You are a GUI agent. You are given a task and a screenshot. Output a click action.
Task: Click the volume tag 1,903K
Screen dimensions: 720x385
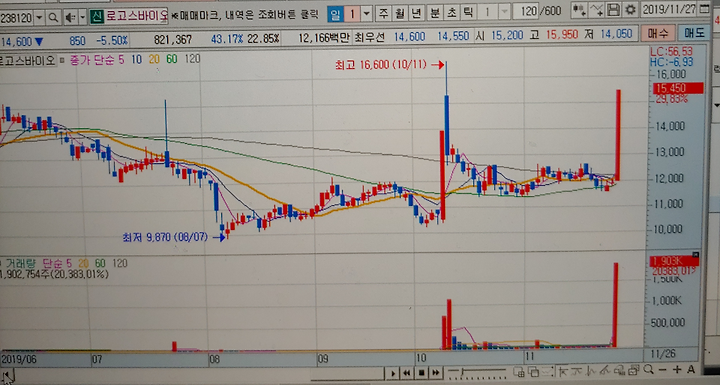point(674,261)
